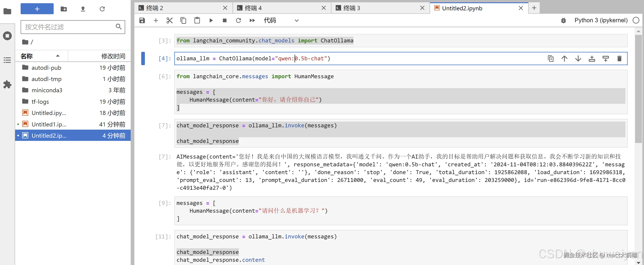This screenshot has height=265, width=644.
Task: Run the selected cell with the play icon
Action: [211, 20]
